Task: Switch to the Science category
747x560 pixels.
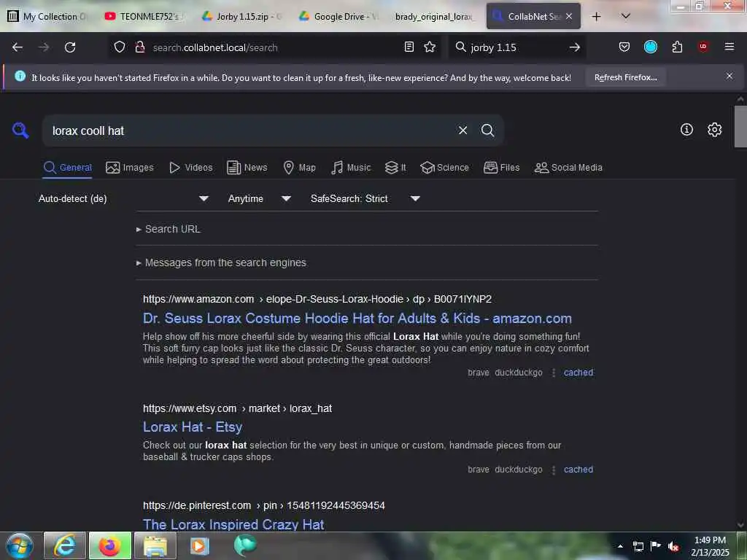Action: click(x=444, y=168)
